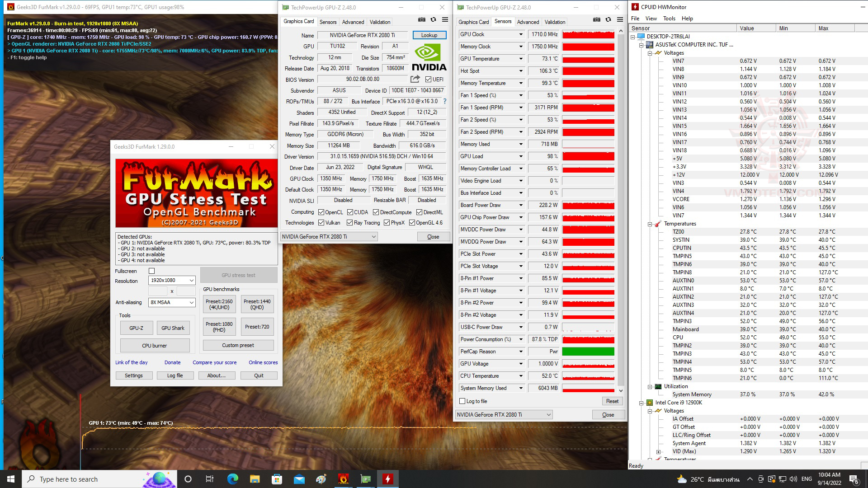The image size is (868, 488).
Task: Click the refresh icon in GPU-Z Sensors window
Action: 608,20
